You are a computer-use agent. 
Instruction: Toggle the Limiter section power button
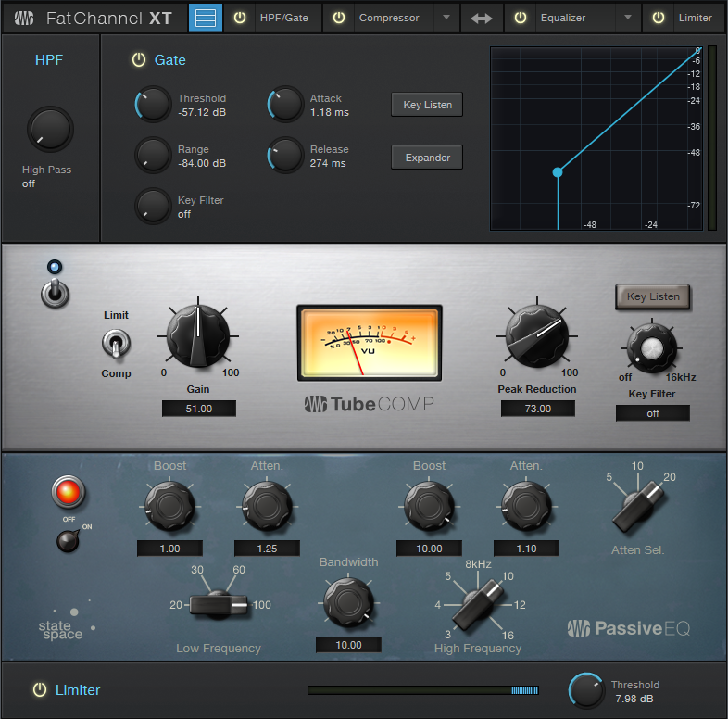[x=40, y=689]
